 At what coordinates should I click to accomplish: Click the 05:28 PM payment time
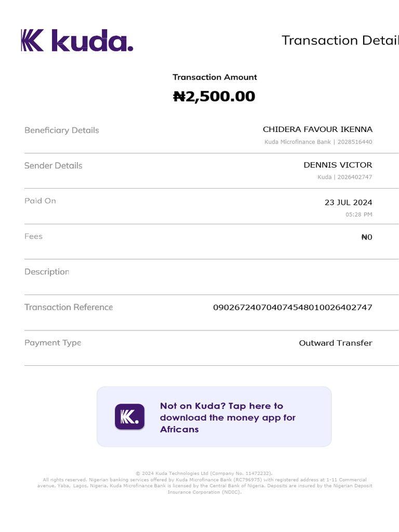pyautogui.click(x=358, y=215)
